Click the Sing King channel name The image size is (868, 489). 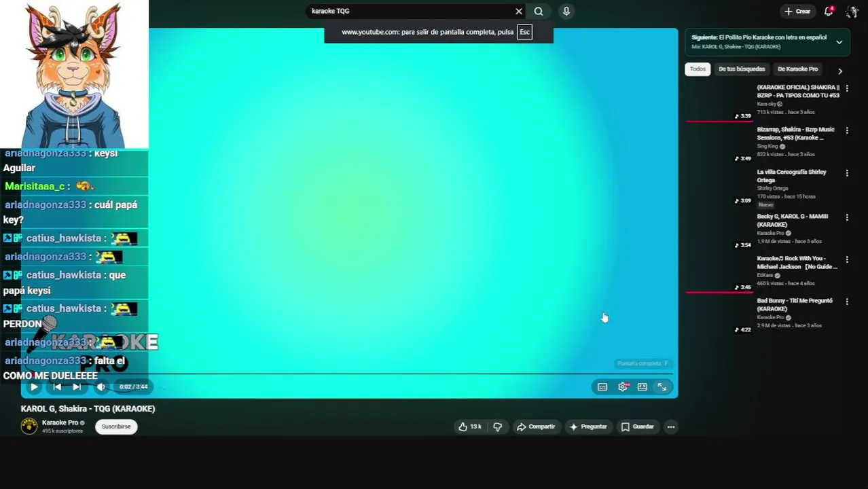click(767, 146)
